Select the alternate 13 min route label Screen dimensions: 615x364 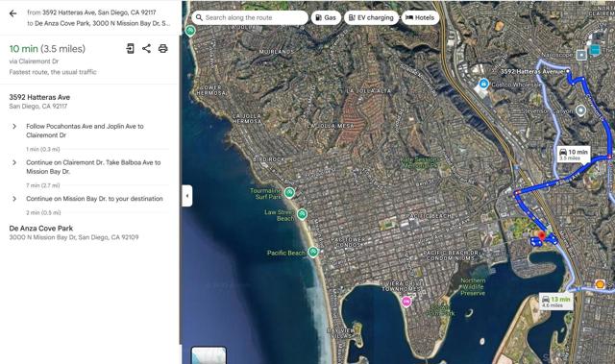point(555,302)
